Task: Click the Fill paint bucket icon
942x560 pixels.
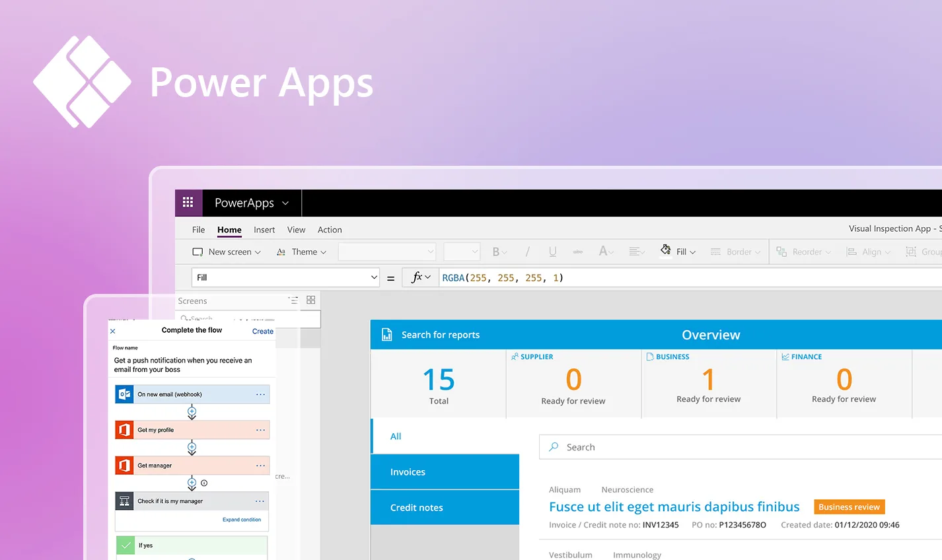Action: tap(665, 250)
